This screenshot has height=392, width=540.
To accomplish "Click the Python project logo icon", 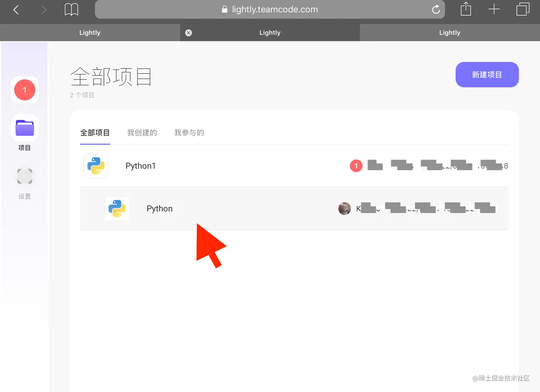I will [x=117, y=208].
